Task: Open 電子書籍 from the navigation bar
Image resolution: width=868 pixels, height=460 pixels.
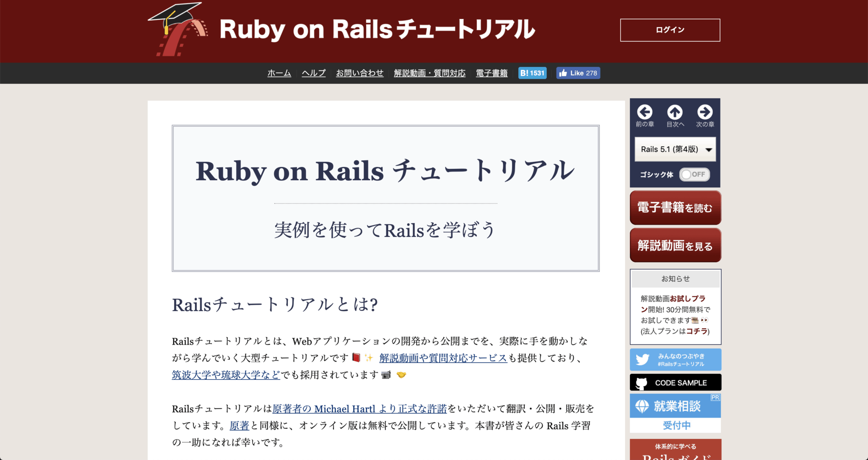Action: 492,73
